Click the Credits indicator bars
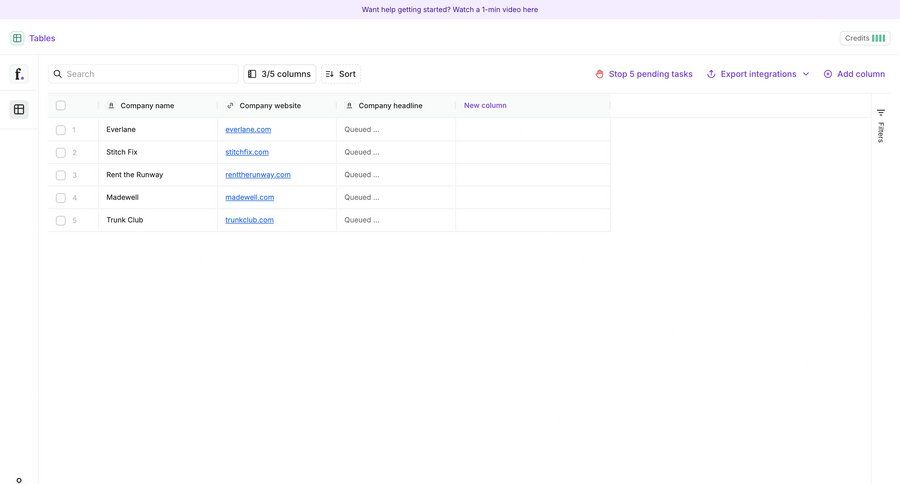 tap(878, 38)
